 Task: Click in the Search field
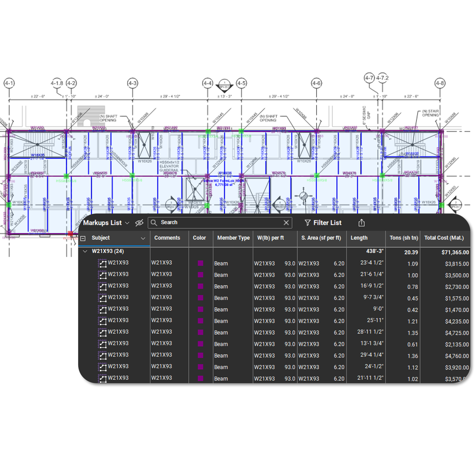point(220,222)
